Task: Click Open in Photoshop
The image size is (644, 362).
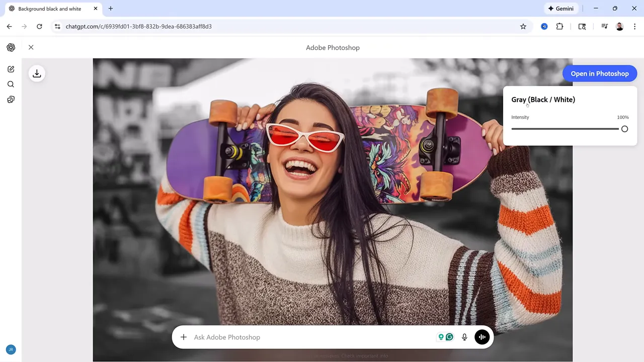Action: [600, 73]
